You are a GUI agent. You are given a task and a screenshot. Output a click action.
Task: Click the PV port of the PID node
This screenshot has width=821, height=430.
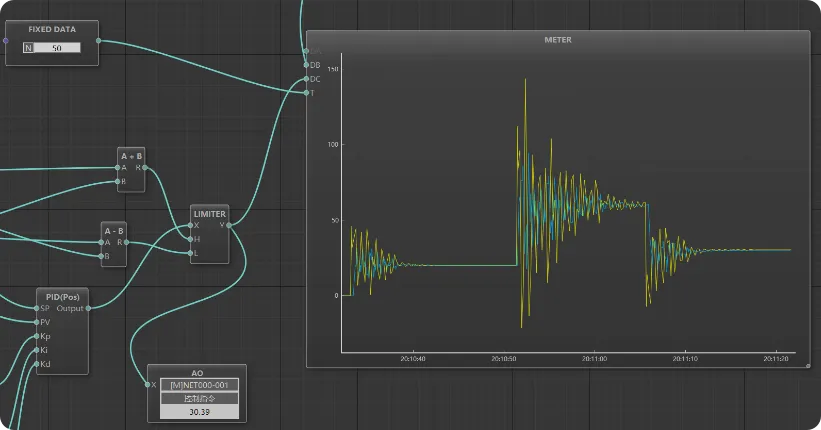pos(37,322)
